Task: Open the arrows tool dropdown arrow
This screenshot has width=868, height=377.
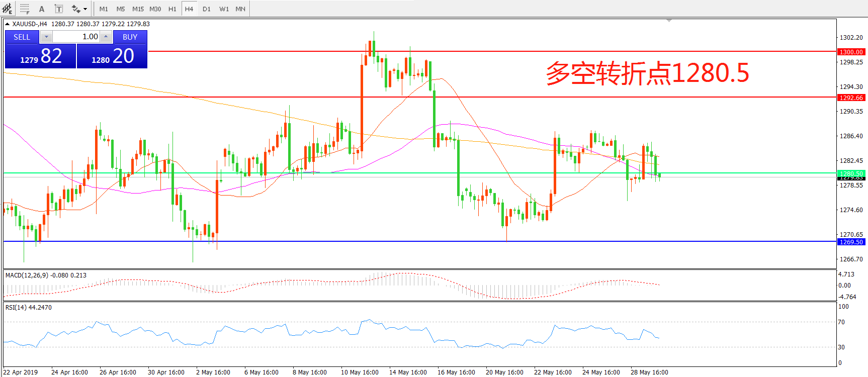Action: click(85, 9)
